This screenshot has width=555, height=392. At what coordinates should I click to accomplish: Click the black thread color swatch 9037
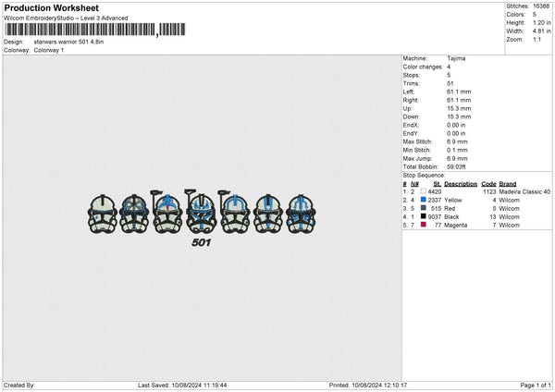point(423,216)
